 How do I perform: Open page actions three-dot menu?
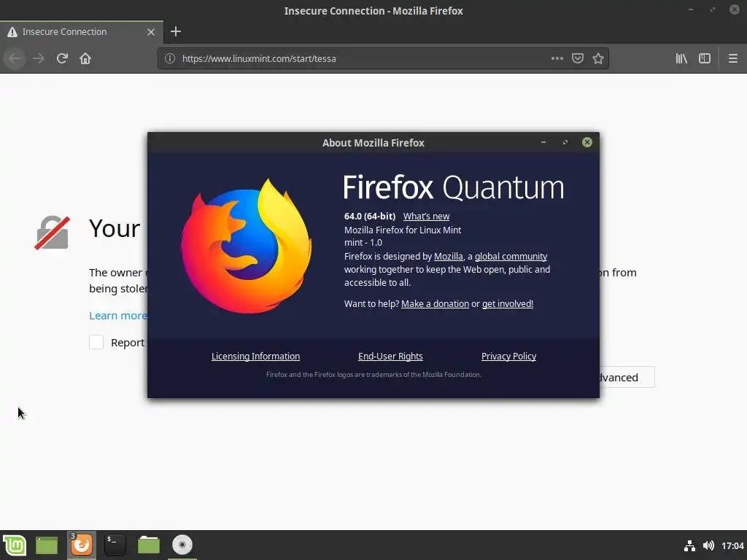pos(557,58)
